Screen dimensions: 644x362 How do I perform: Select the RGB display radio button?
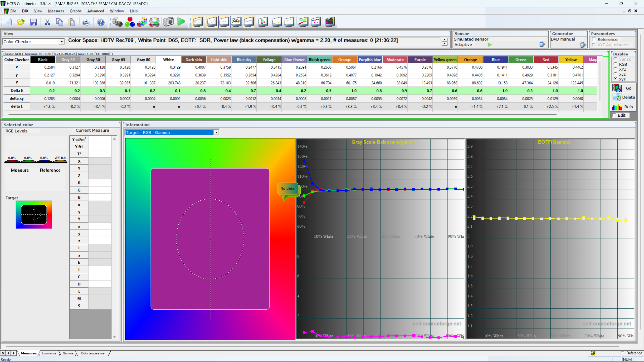point(615,64)
